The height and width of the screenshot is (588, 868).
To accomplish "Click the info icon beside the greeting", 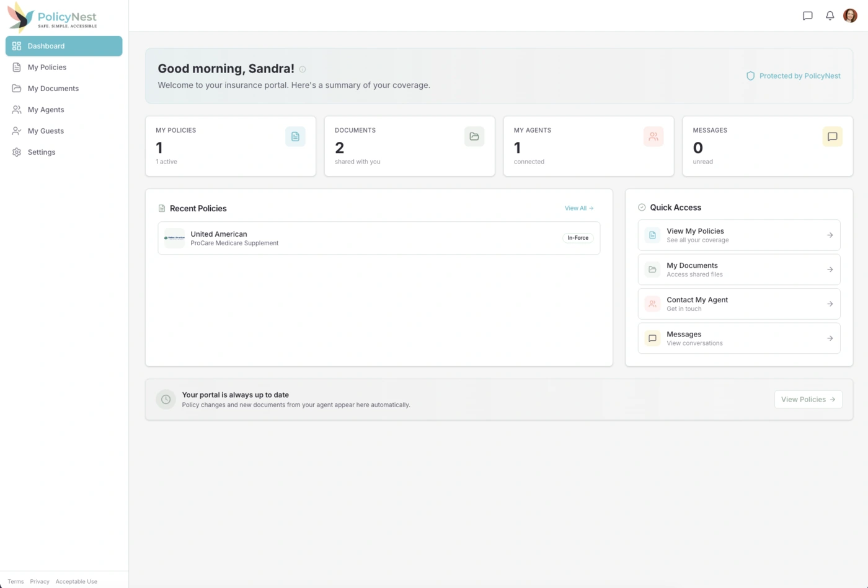I will (x=303, y=69).
